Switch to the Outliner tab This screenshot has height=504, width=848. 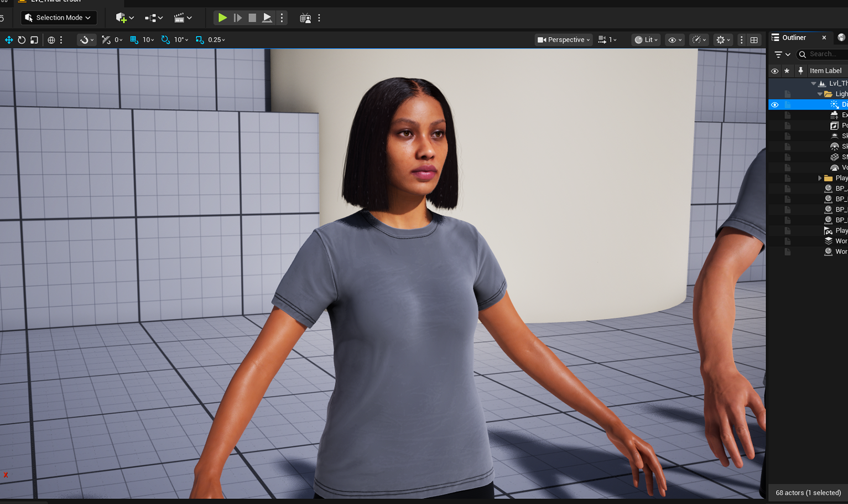point(795,37)
